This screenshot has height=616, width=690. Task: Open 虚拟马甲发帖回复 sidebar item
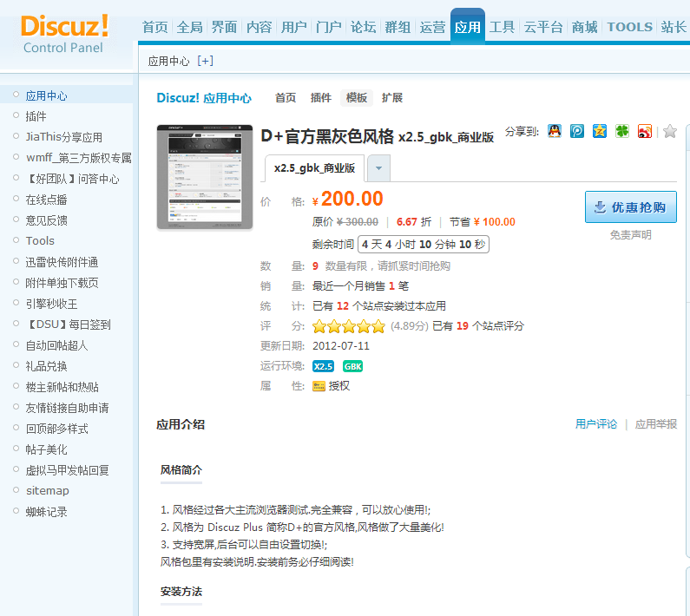tap(67, 470)
